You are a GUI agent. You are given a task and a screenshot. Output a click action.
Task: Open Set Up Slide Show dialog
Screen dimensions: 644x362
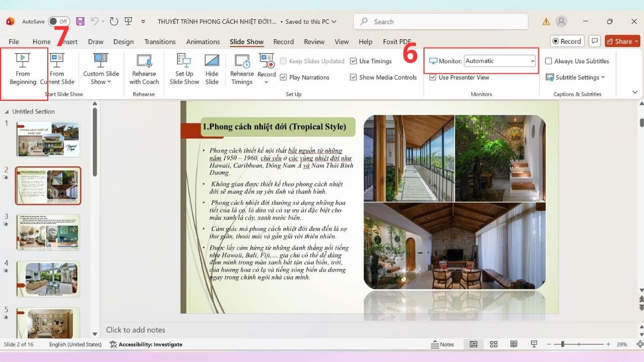tap(184, 70)
